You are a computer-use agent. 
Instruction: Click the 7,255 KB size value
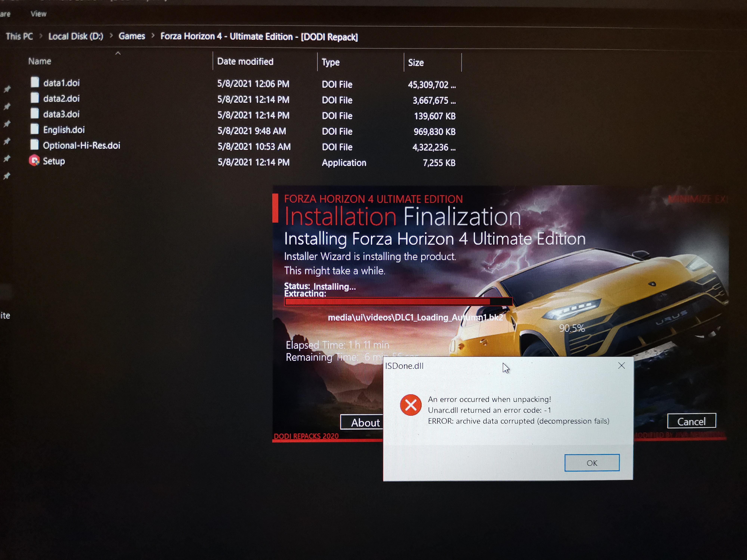pyautogui.click(x=439, y=163)
